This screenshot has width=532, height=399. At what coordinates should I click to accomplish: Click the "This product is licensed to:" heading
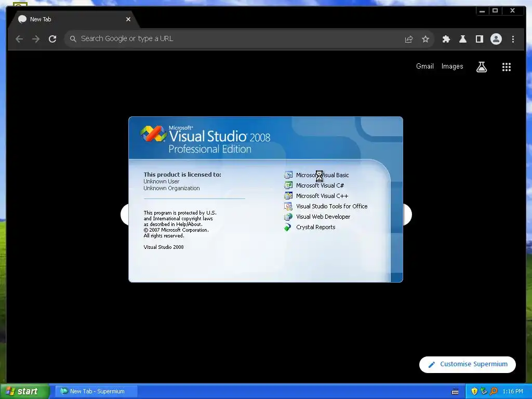tap(182, 175)
